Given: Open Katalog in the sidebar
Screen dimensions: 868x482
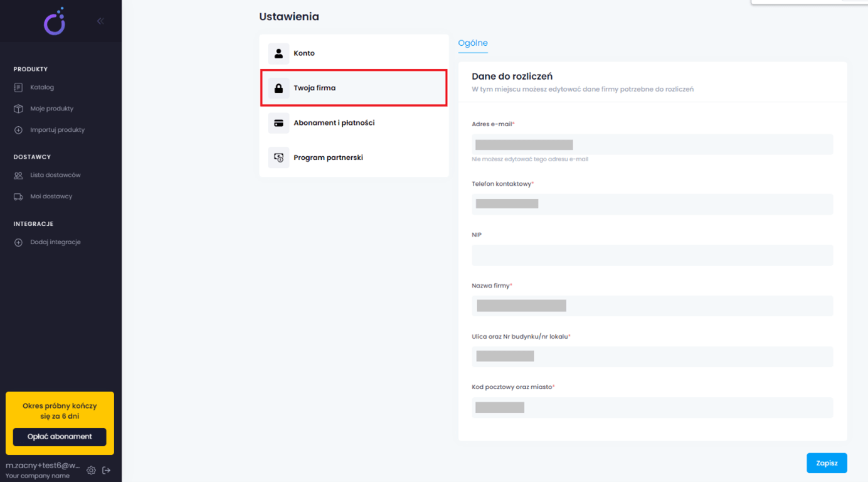Looking at the screenshot, I should [42, 87].
